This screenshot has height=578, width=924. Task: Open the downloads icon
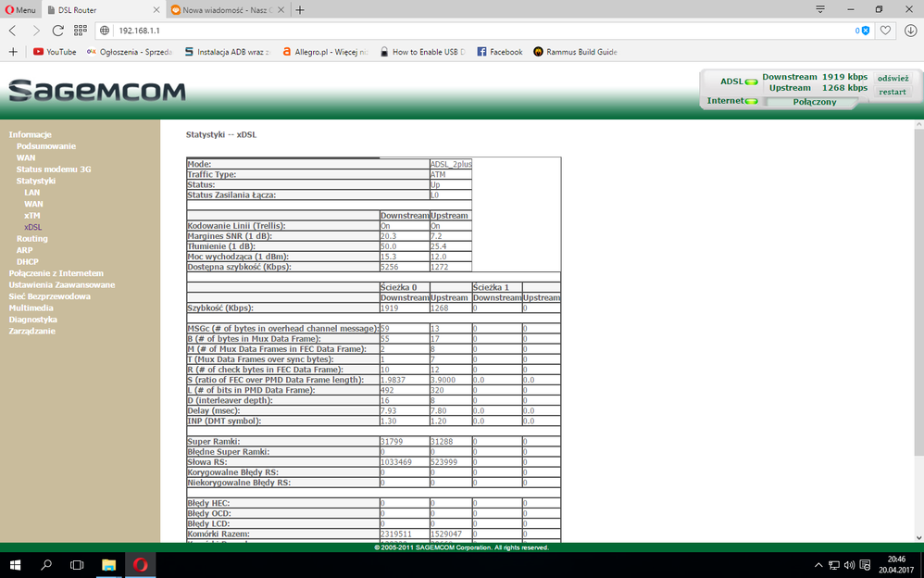point(910,31)
